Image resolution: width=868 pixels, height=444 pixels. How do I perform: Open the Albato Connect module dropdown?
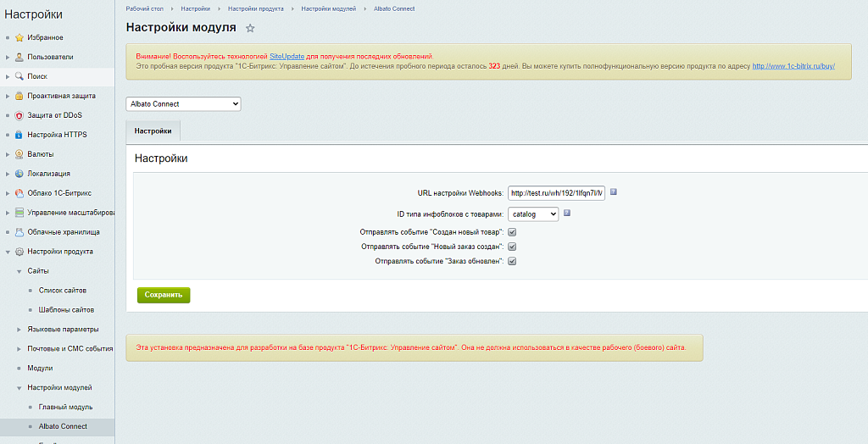[183, 104]
